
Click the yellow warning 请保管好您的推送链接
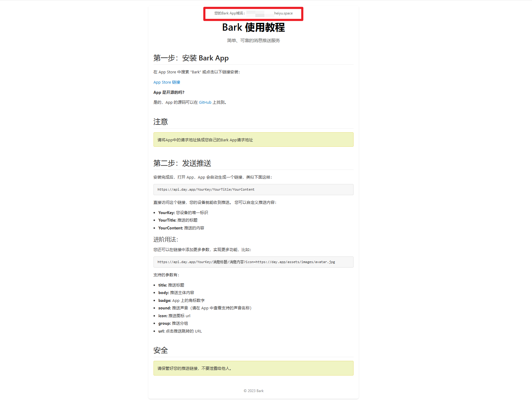254,368
